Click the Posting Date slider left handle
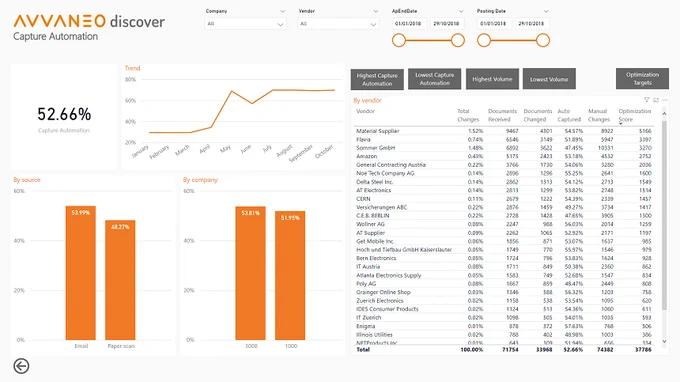The height and width of the screenshot is (382, 680). pyautogui.click(x=484, y=40)
